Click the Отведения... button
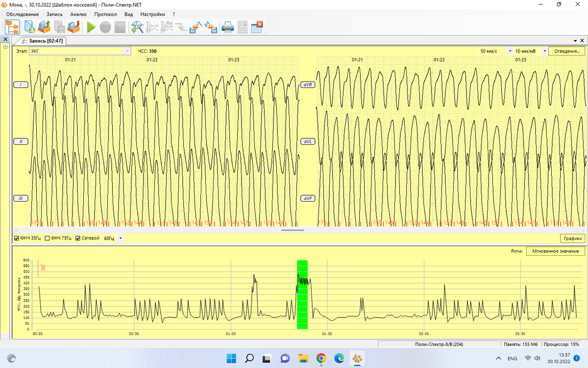Screen dimensions: 588x368 pos(566,51)
